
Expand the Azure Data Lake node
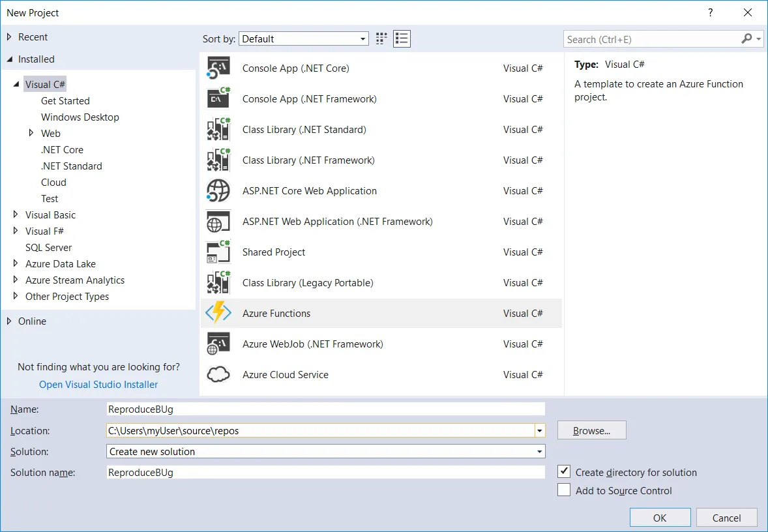point(15,263)
